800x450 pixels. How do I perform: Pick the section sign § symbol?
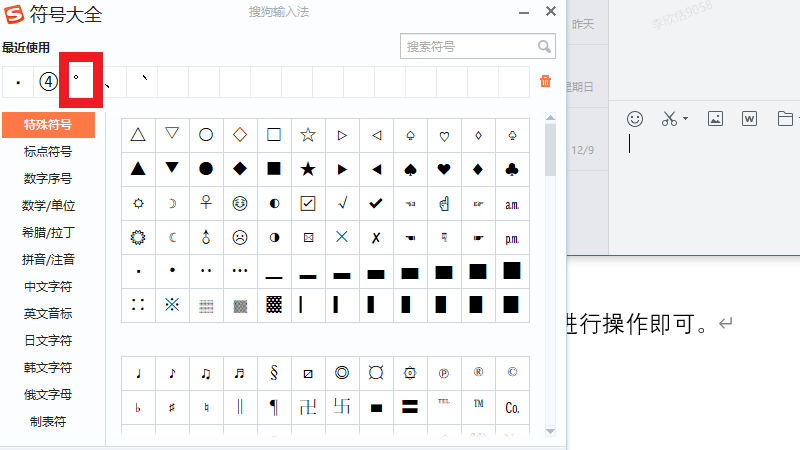pos(274,373)
